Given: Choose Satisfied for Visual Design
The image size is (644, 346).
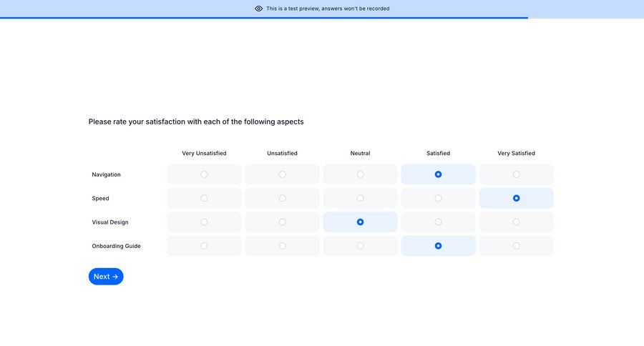Looking at the screenshot, I should [438, 222].
